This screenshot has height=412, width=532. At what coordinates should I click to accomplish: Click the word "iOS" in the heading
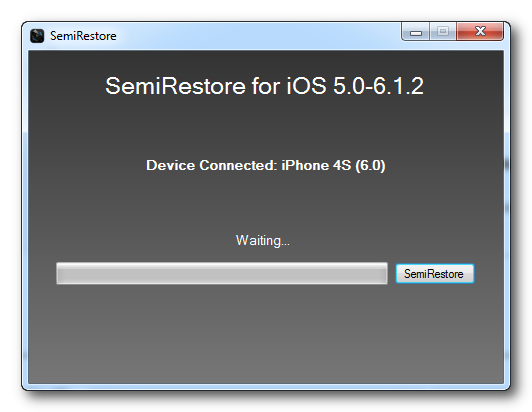click(306, 86)
